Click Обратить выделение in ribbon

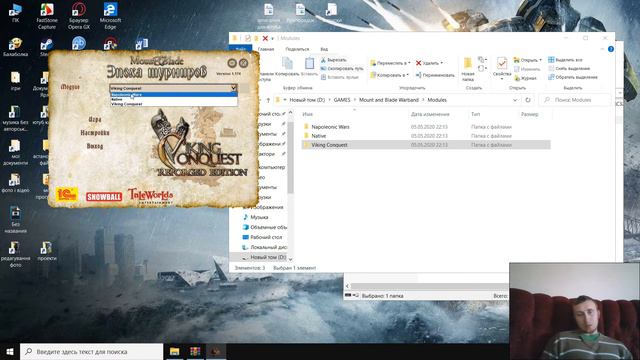tap(573, 77)
